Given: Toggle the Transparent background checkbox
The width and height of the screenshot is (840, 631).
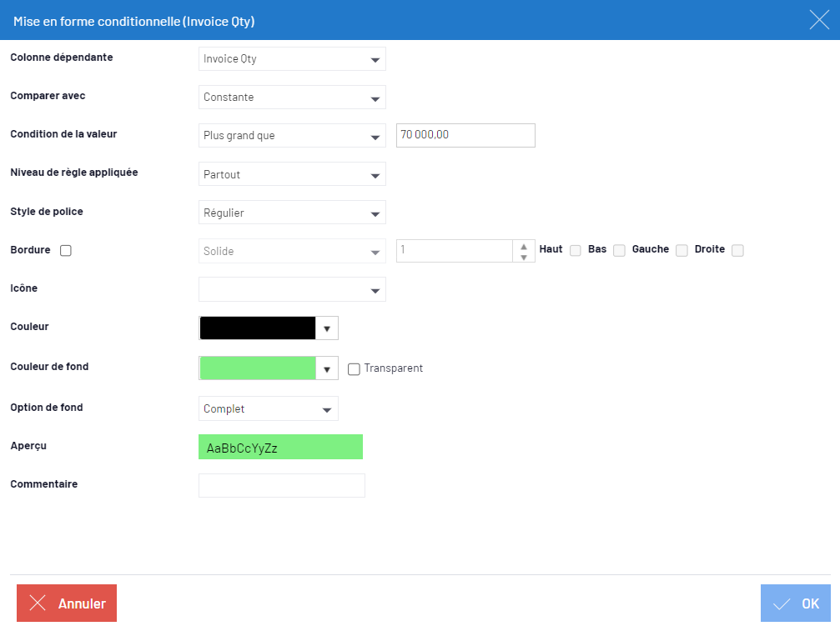Looking at the screenshot, I should tap(354, 369).
